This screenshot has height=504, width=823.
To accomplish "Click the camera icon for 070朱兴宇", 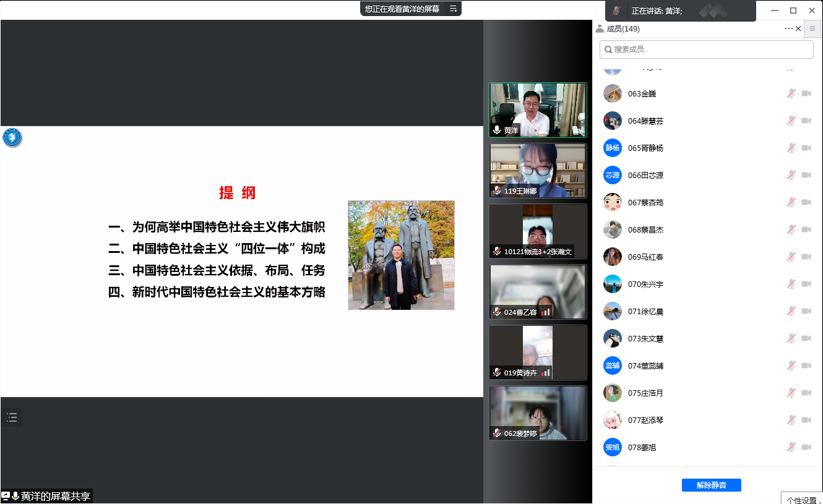I will (x=806, y=284).
